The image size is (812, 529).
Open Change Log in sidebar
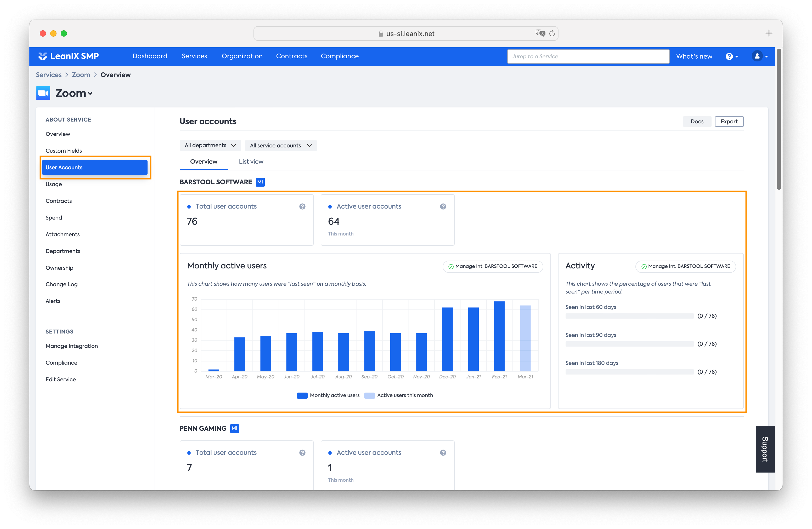tap(61, 284)
